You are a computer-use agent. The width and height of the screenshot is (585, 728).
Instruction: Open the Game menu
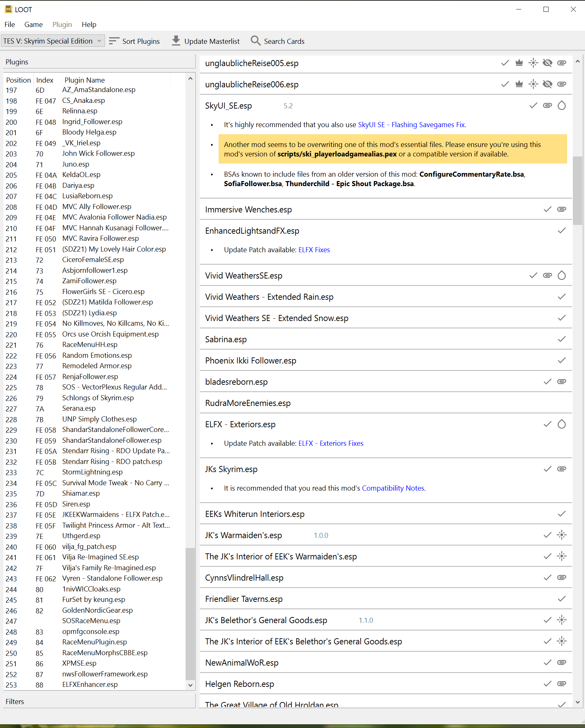point(33,24)
